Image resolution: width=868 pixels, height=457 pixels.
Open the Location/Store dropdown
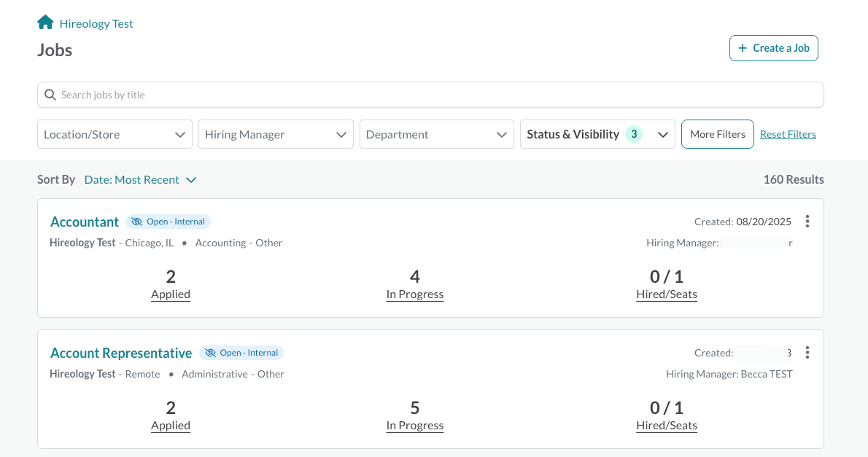pyautogui.click(x=115, y=134)
